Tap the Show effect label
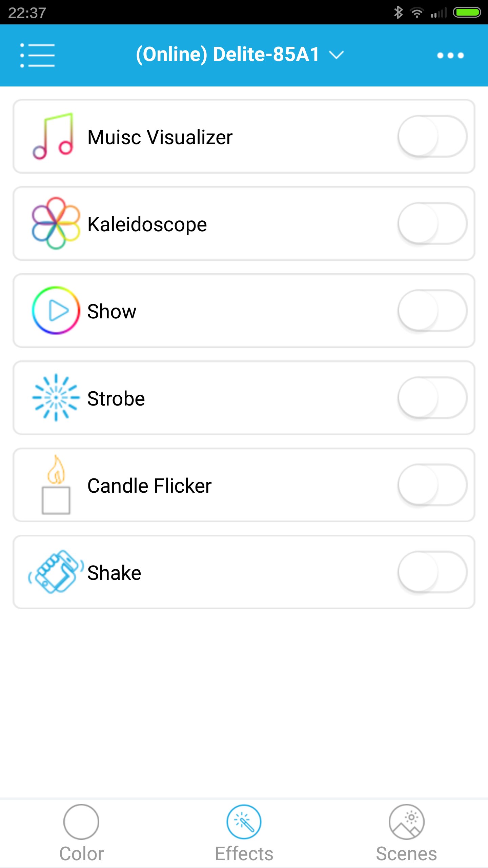The width and height of the screenshot is (488, 868). [x=112, y=311]
